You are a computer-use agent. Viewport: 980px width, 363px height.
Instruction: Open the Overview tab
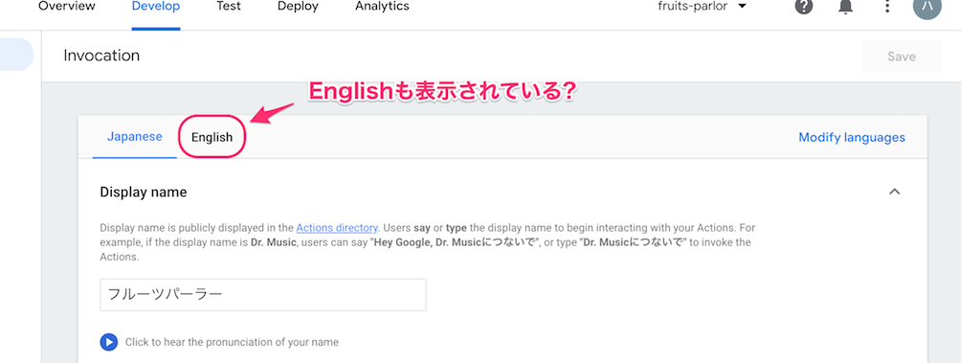tap(67, 7)
